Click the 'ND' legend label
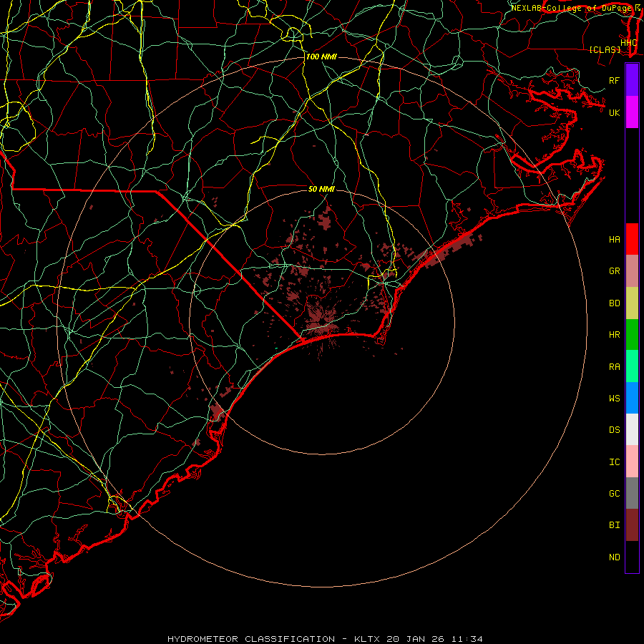Image resolution: width=644 pixels, height=644 pixels. pos(614,557)
